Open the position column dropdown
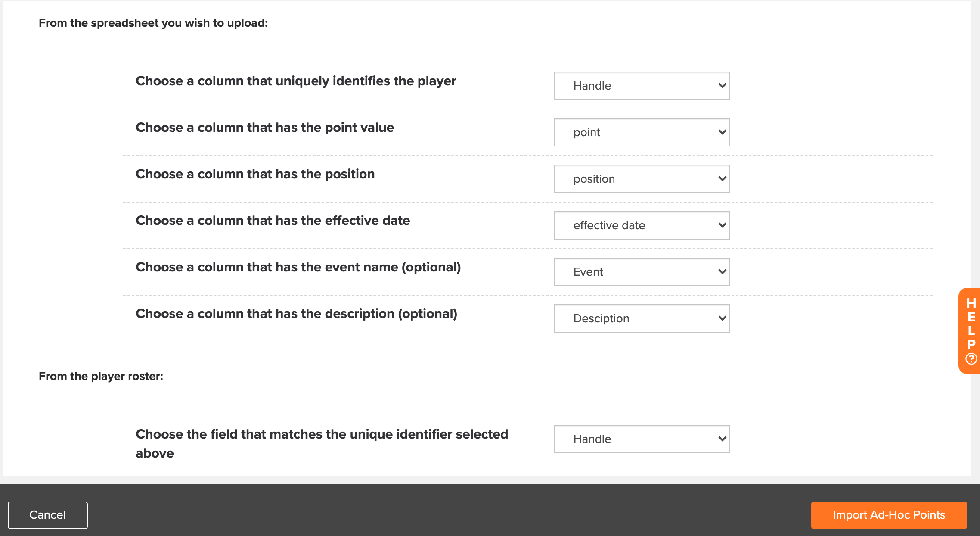The width and height of the screenshot is (980, 536). (x=642, y=179)
